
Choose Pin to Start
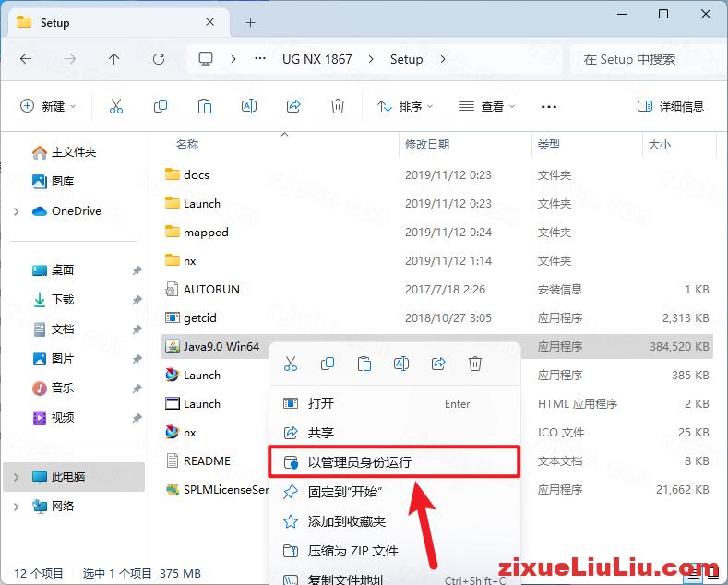coord(395,491)
